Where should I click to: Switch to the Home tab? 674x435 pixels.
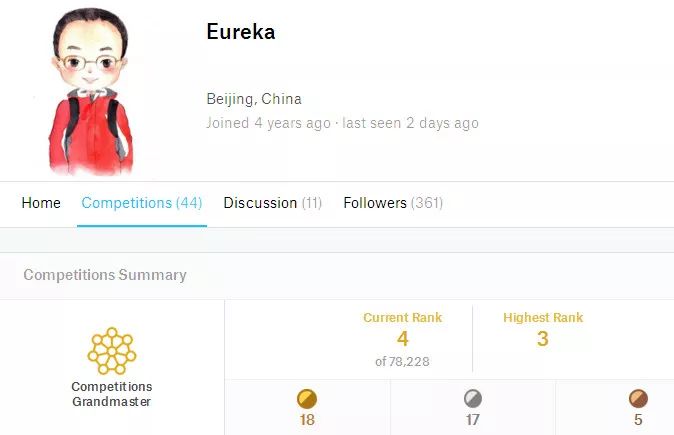41,203
